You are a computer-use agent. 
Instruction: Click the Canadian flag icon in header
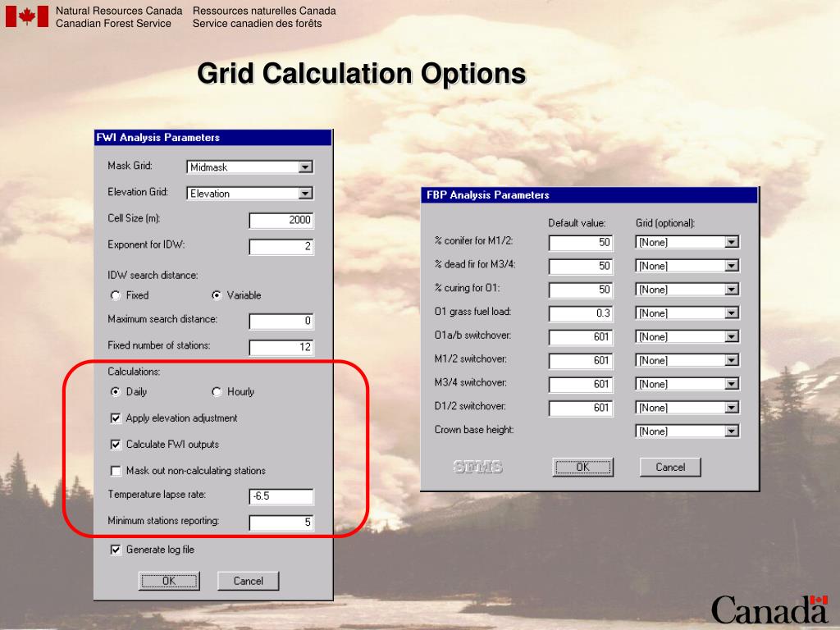27,16
